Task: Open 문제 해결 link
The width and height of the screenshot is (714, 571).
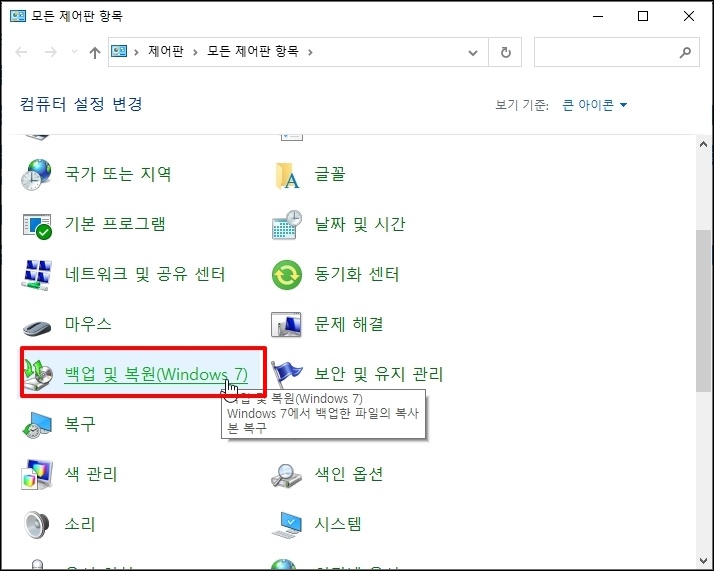Action: coord(349,324)
